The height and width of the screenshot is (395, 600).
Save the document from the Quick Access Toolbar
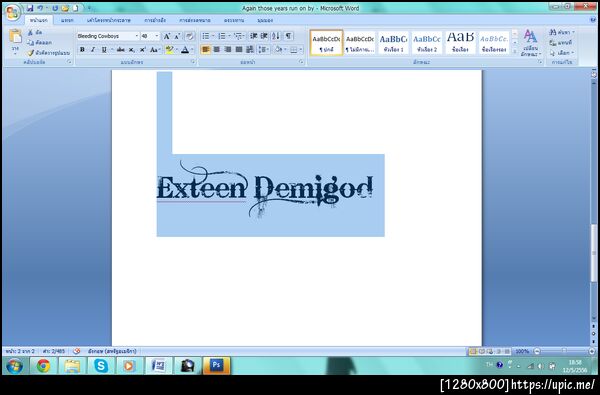[x=30, y=8]
